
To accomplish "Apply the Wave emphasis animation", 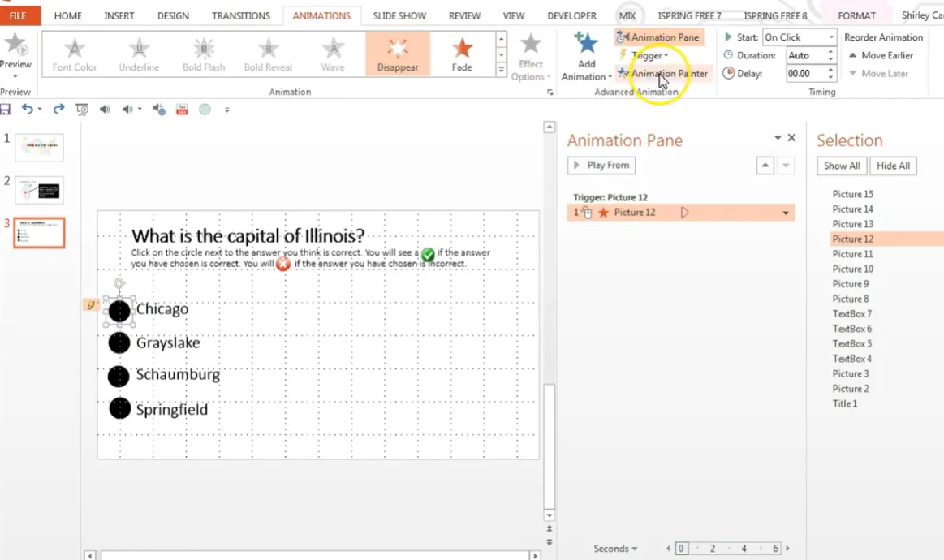I will [x=333, y=54].
